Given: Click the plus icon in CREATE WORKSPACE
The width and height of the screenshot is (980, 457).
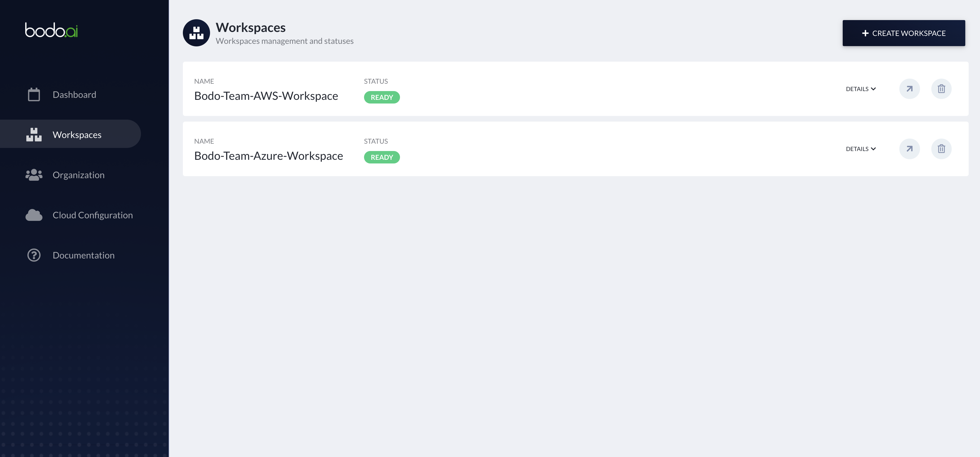Looking at the screenshot, I should (866, 33).
